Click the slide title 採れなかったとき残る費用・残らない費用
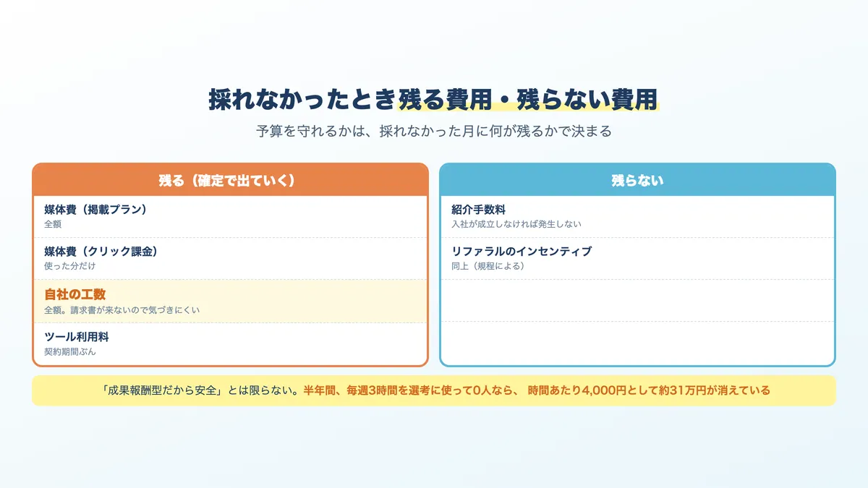 click(x=433, y=99)
